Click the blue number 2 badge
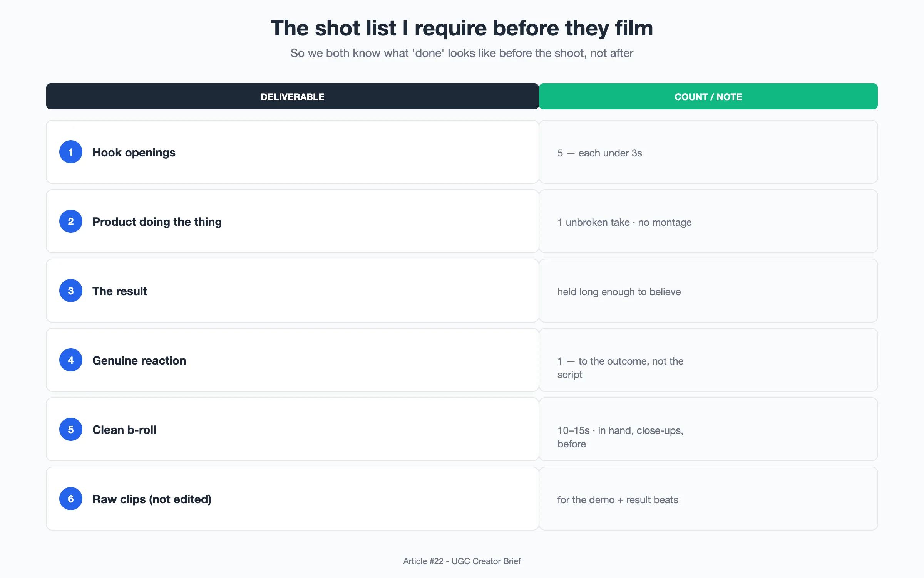Screen dimensions: 924x578 [x=71, y=221]
